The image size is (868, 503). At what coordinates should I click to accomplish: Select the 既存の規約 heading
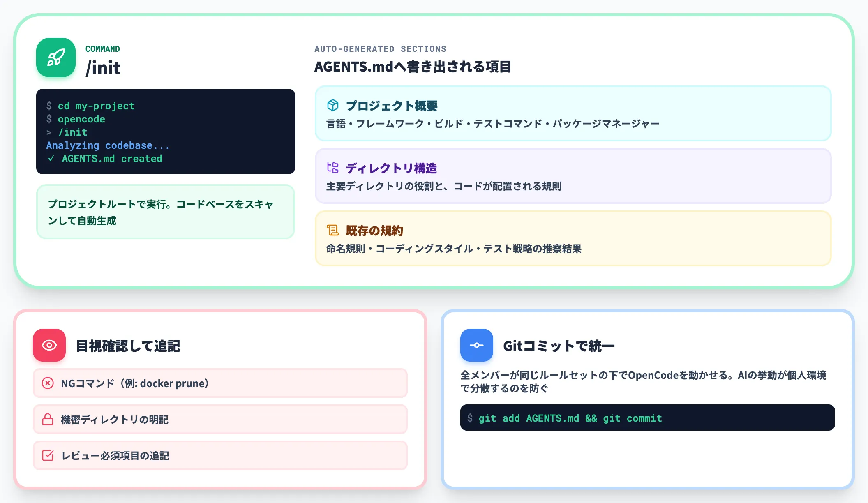(374, 231)
